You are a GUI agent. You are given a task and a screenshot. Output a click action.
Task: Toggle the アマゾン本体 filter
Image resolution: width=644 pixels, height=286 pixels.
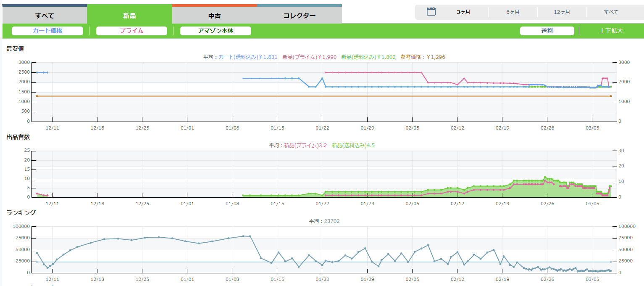216,31
